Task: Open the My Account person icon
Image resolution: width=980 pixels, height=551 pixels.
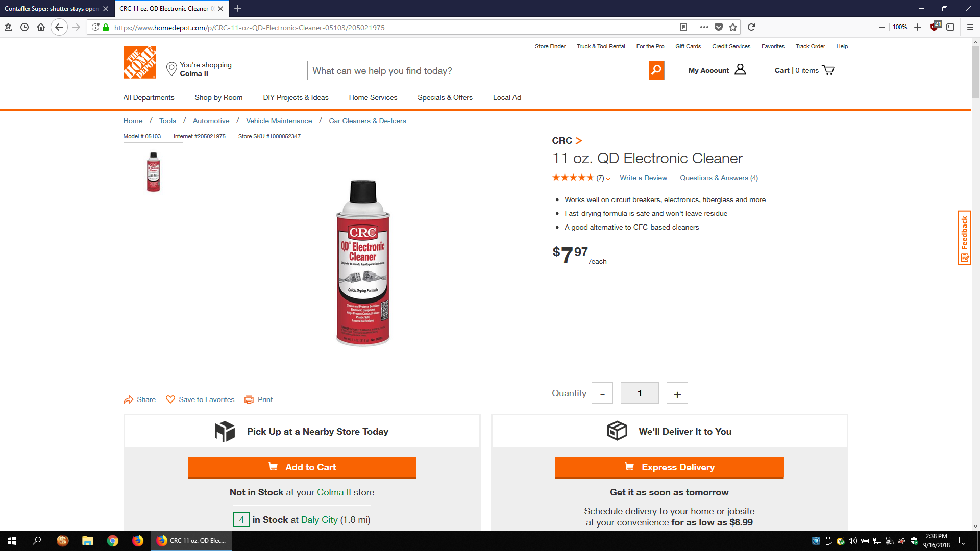Action: 740,70
